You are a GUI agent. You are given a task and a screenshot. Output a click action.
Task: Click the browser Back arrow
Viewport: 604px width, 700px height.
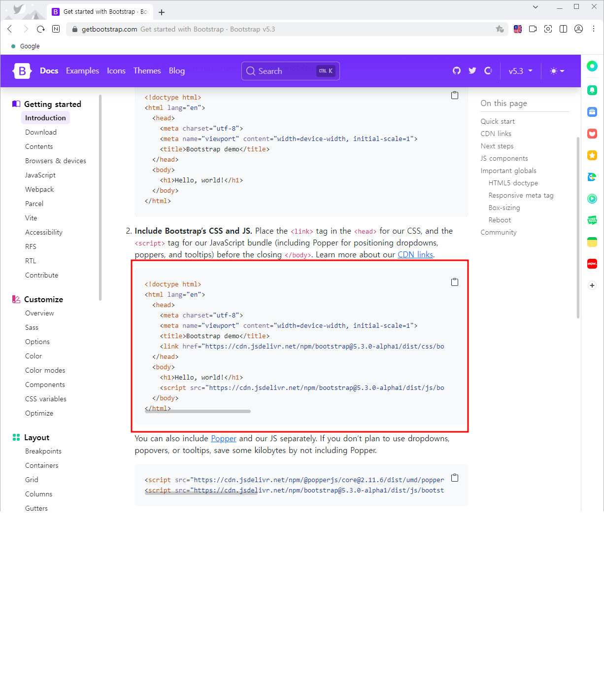tap(10, 29)
